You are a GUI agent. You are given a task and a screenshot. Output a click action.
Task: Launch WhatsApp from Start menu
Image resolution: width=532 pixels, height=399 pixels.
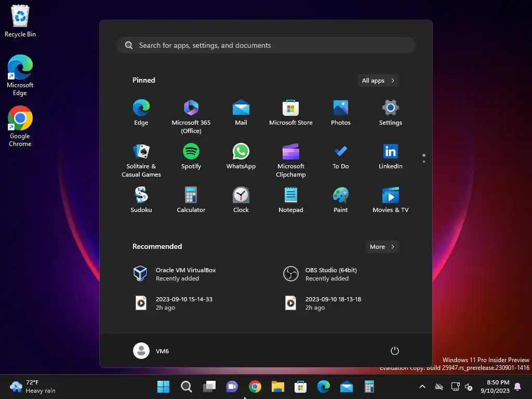pyautogui.click(x=241, y=156)
